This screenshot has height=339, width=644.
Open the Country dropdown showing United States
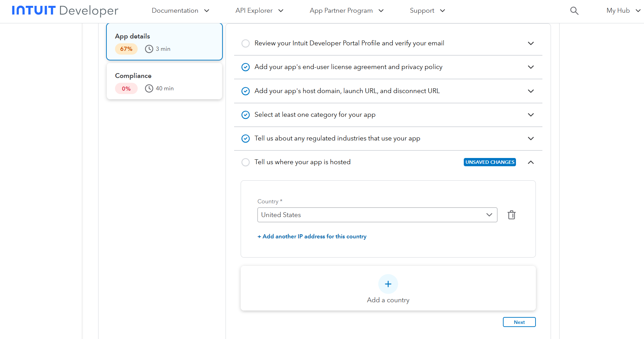377,215
